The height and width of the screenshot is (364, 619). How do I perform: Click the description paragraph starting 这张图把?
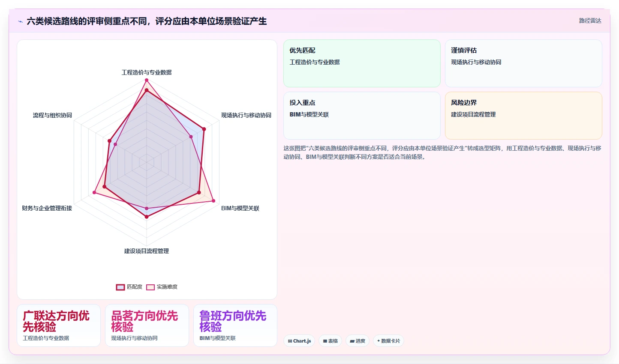[442, 152]
